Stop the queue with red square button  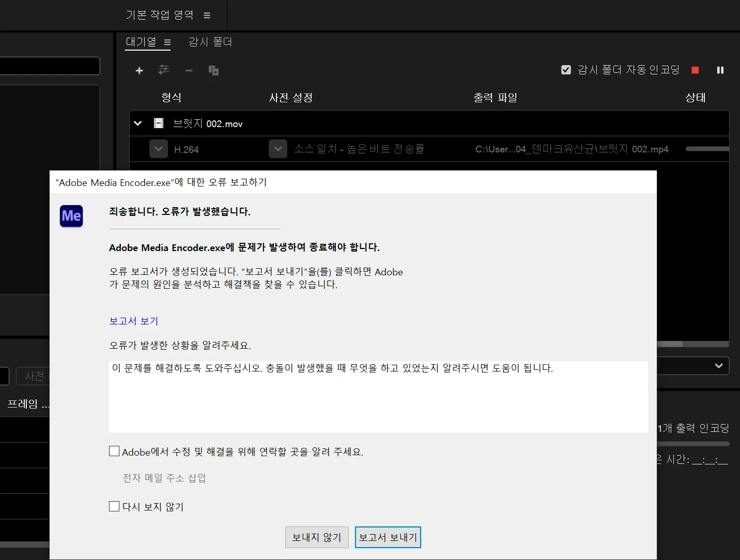[x=695, y=70]
